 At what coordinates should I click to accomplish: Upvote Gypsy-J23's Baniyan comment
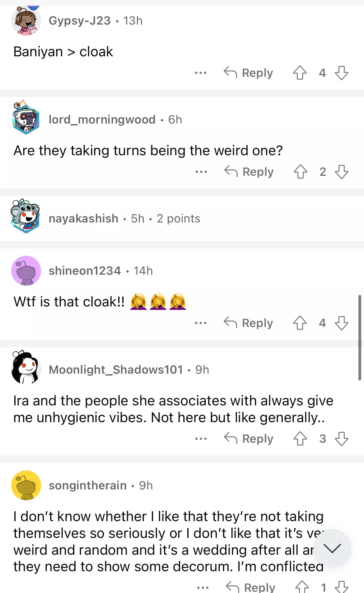(x=300, y=73)
